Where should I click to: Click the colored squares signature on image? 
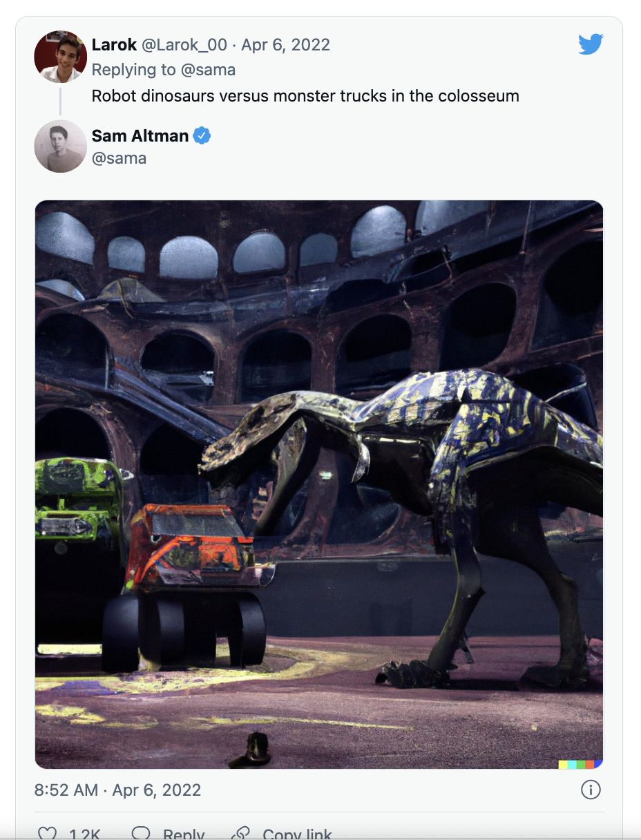580,764
